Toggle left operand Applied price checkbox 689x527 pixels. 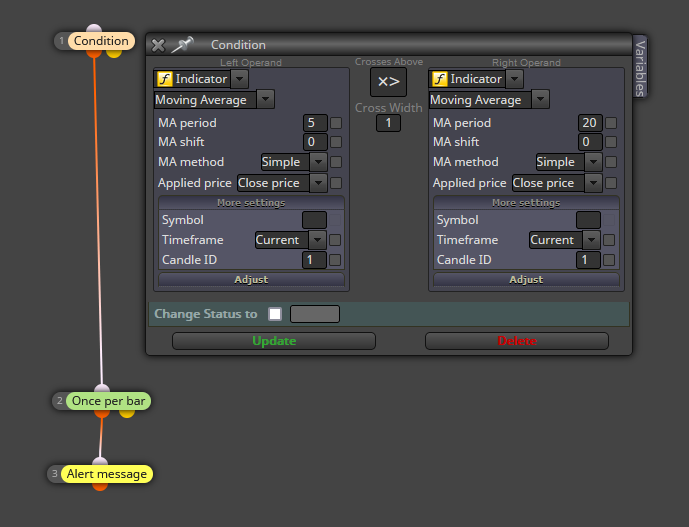click(336, 183)
